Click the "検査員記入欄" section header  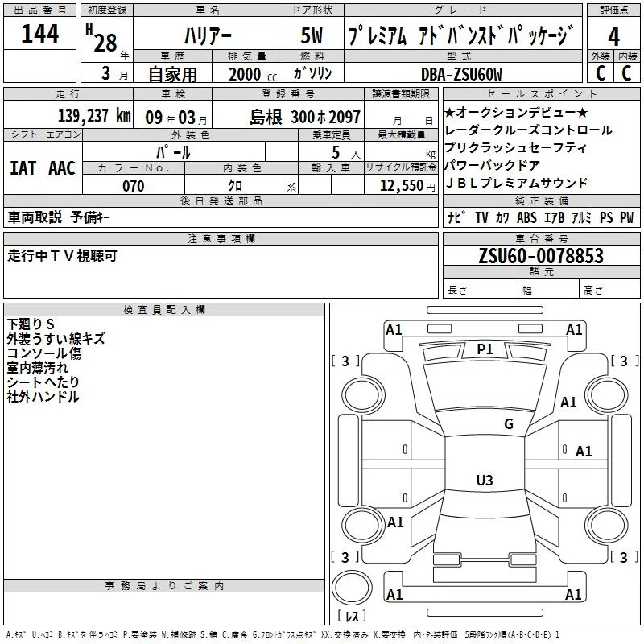[x=164, y=310]
